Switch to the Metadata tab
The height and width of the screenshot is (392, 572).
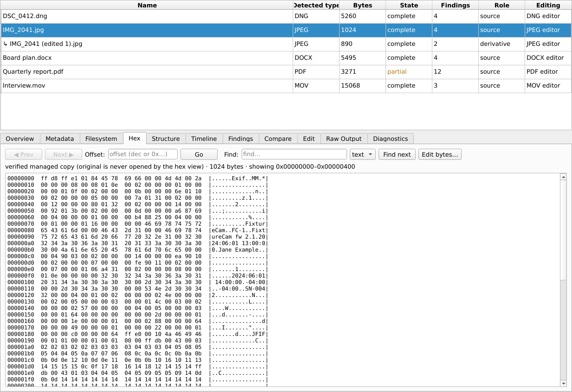coord(59,139)
